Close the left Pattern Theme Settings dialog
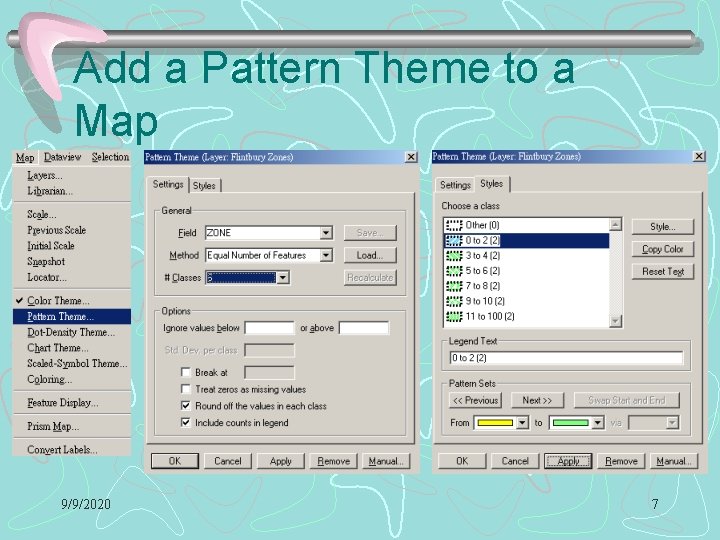The height and width of the screenshot is (540, 720). click(411, 157)
